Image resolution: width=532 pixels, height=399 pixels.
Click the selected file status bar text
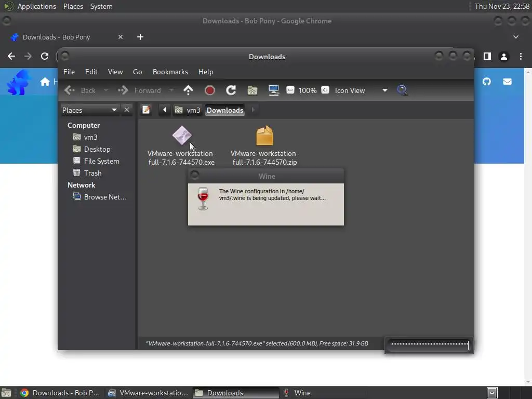(257, 343)
